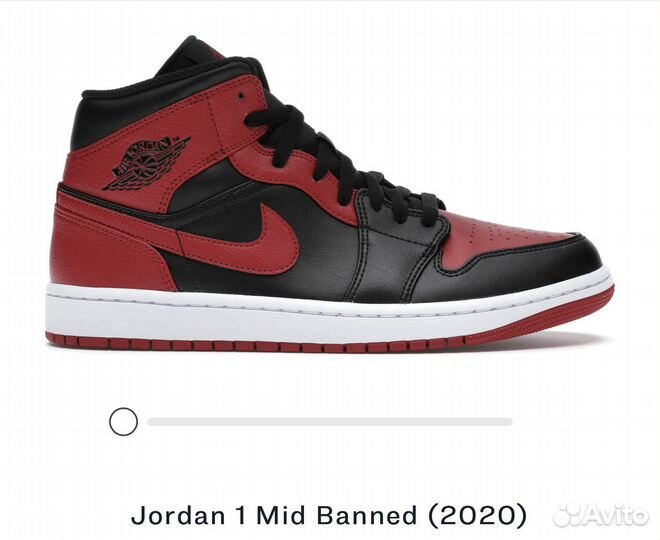Click the 360 view slider handle circle
The width and height of the screenshot is (660, 540).
point(123,421)
